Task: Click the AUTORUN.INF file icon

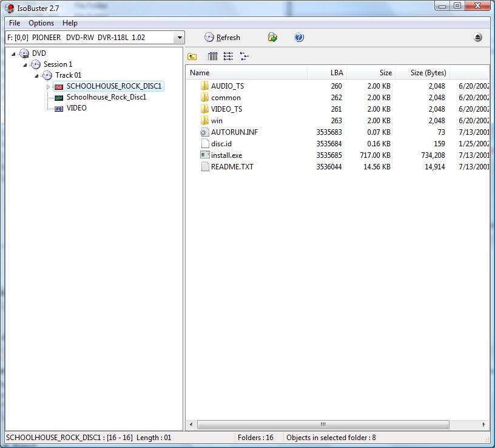Action: point(205,132)
